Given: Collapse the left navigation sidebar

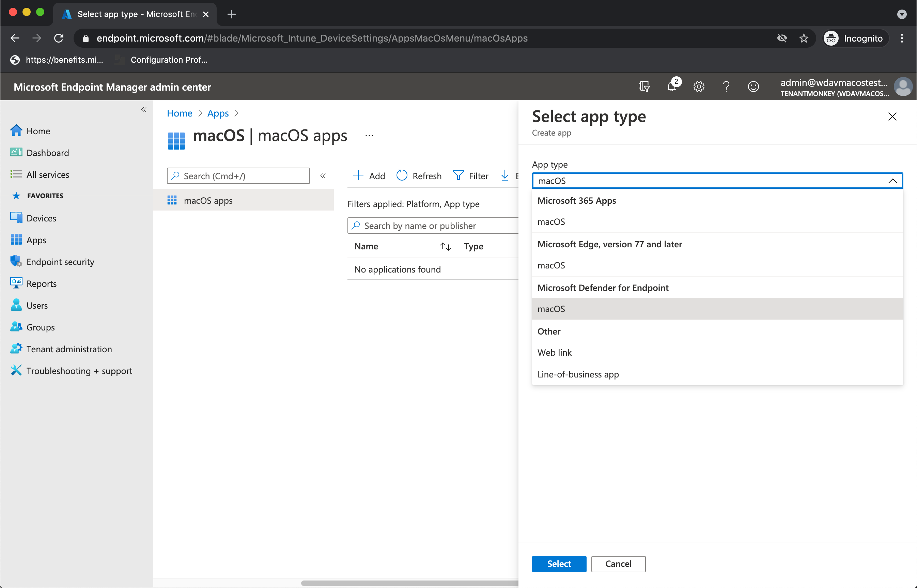Looking at the screenshot, I should click(143, 110).
